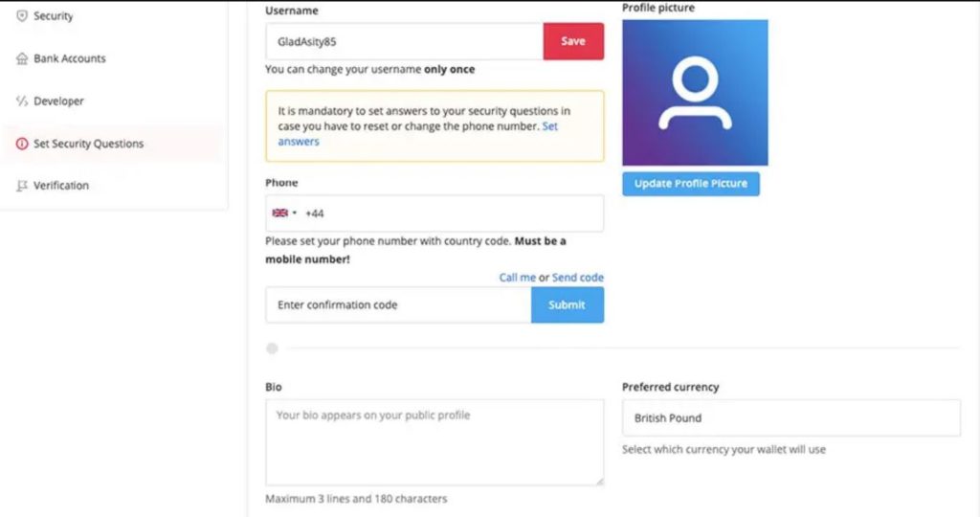Click into the Bio text area
The width and height of the screenshot is (980, 517).
pos(434,441)
